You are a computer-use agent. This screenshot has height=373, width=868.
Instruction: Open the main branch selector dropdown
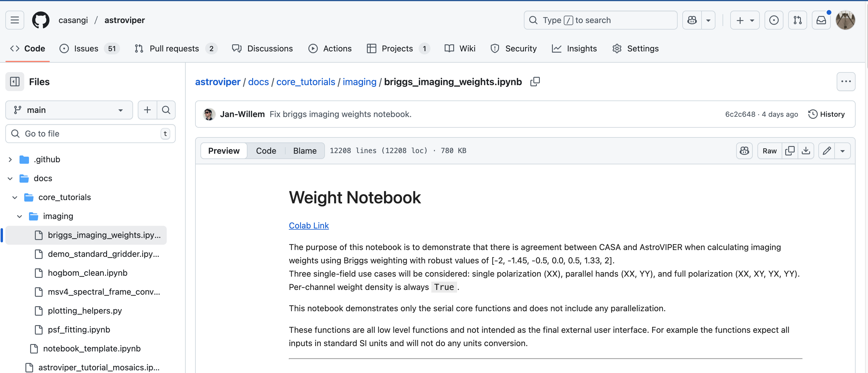[69, 110]
